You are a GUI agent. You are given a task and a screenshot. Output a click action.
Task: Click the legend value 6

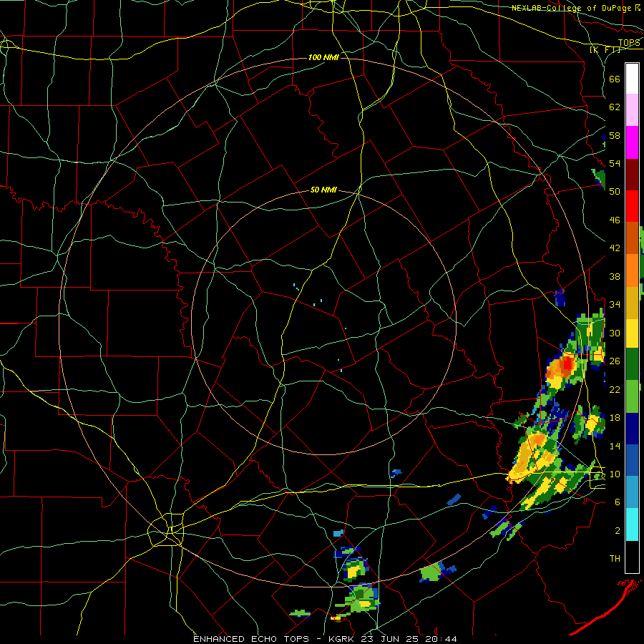coord(617,502)
